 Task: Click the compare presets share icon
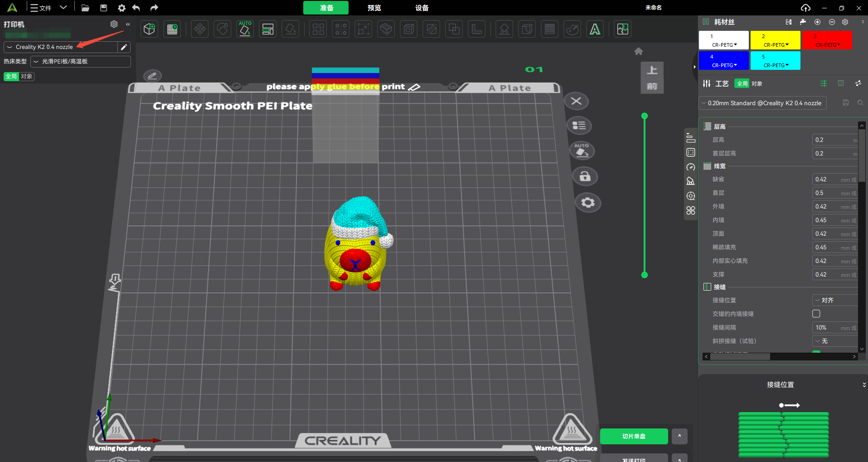(858, 83)
